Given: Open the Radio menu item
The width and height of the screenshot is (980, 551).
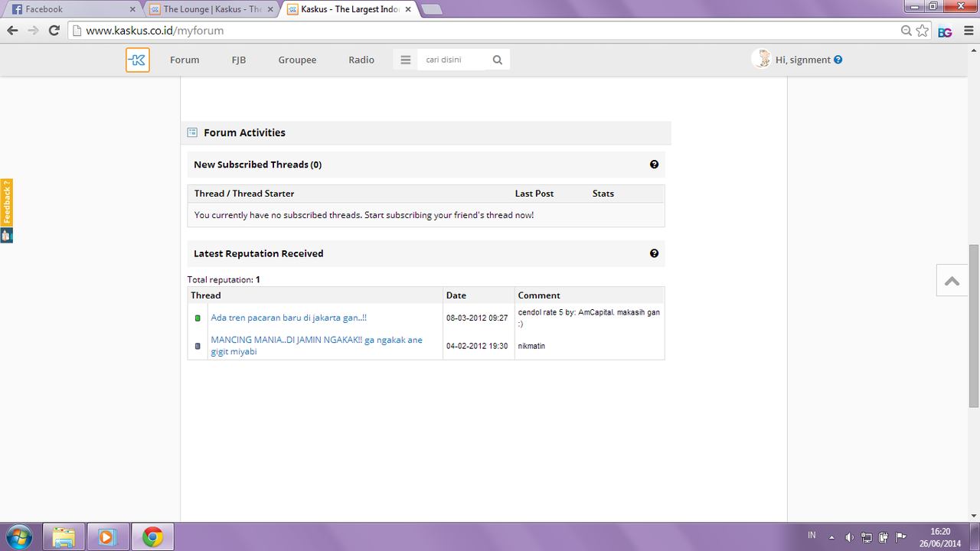Looking at the screenshot, I should point(361,60).
